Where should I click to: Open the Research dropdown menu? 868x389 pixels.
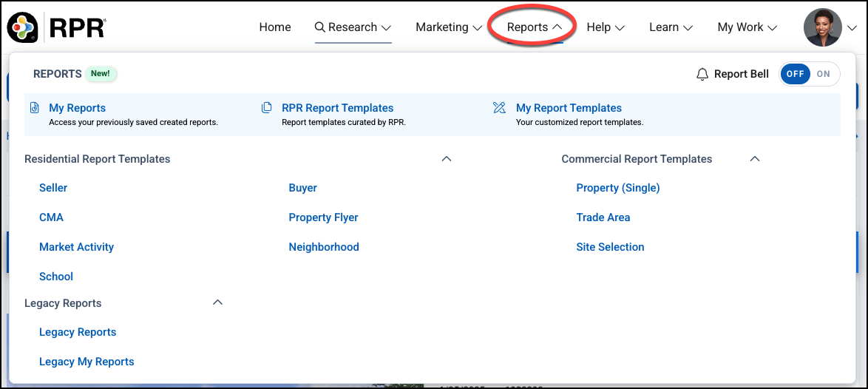point(353,27)
